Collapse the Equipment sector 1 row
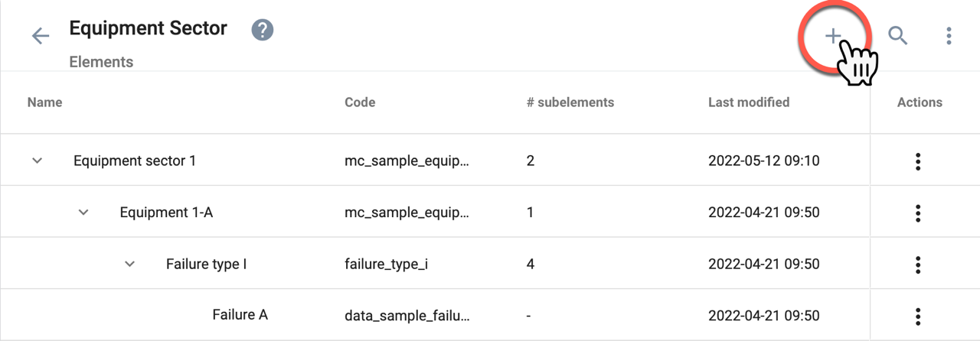The image size is (980, 341). click(37, 161)
